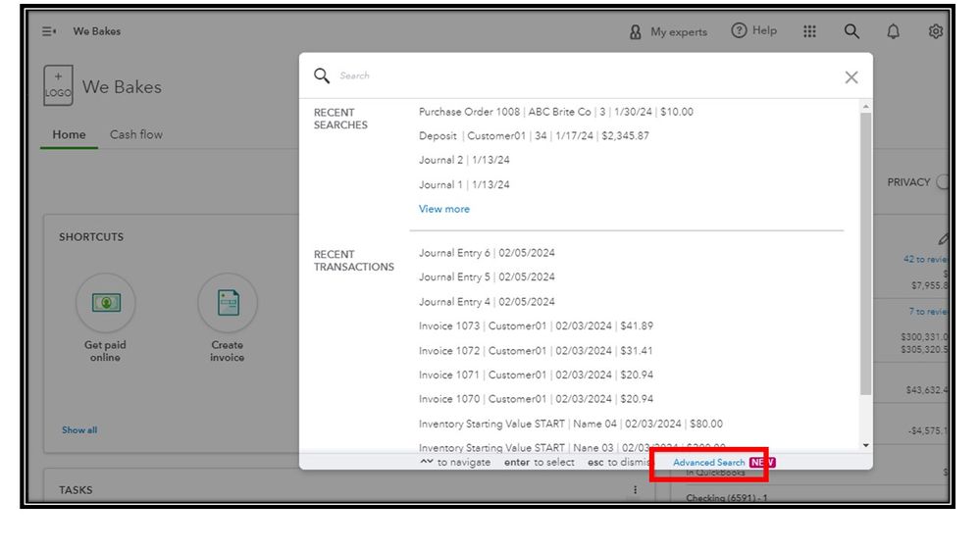Viewport: 980px width, 551px height.
Task: Select Journal 1 recent search
Action: (464, 185)
